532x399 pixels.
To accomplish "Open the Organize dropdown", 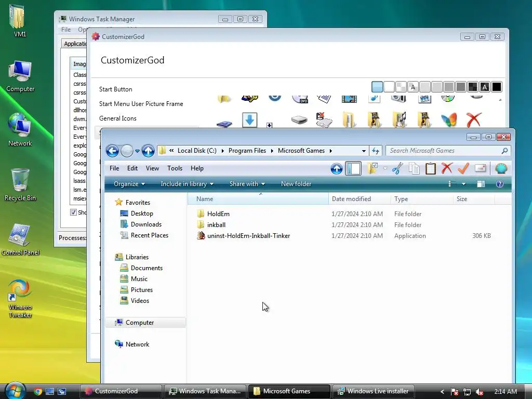I will 129,184.
